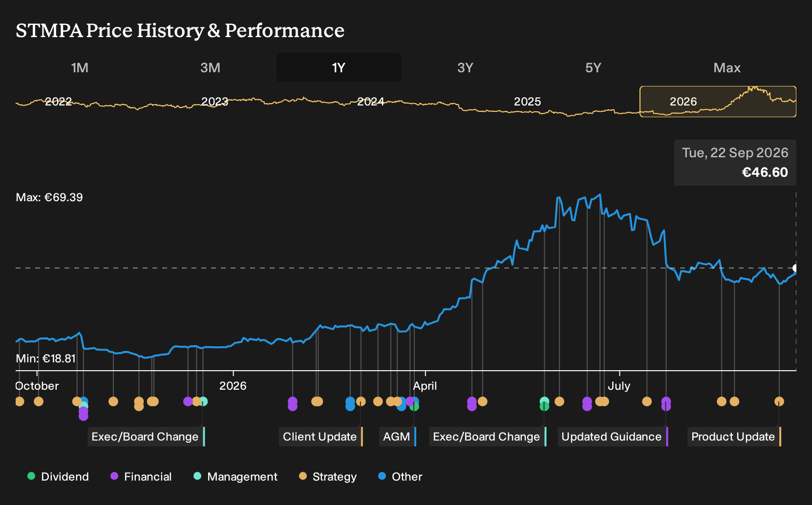Click 2024 on the overview mini chart

click(371, 102)
